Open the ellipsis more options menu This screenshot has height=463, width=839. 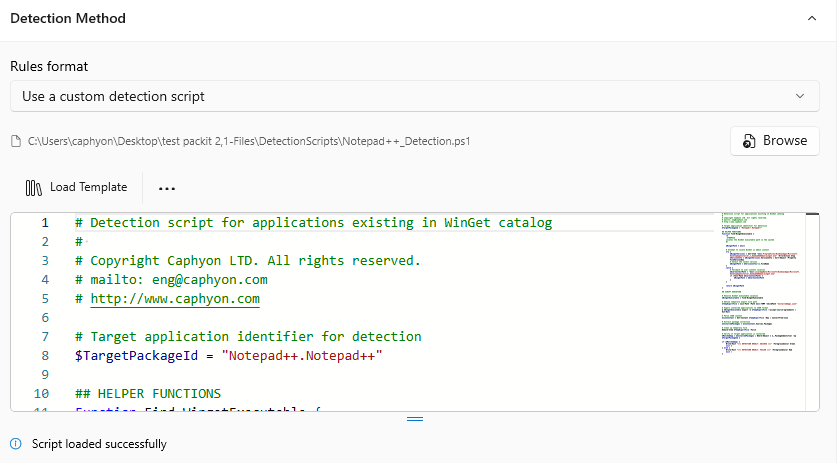point(167,187)
